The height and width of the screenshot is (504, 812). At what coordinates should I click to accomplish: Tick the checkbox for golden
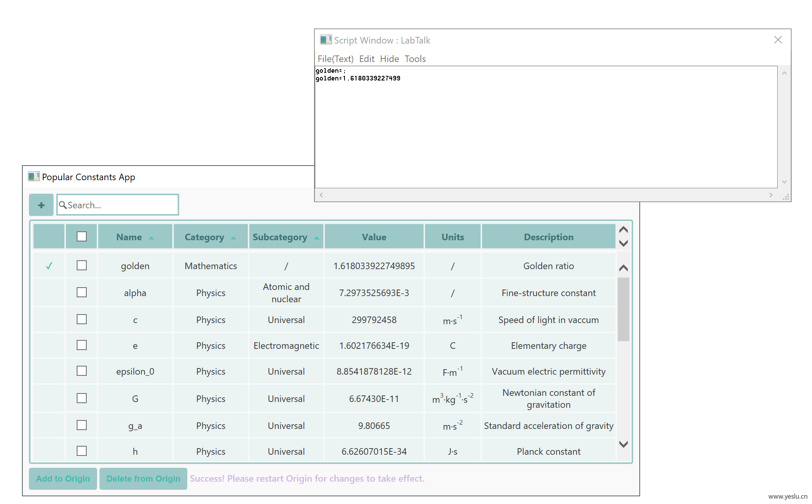[x=82, y=265]
